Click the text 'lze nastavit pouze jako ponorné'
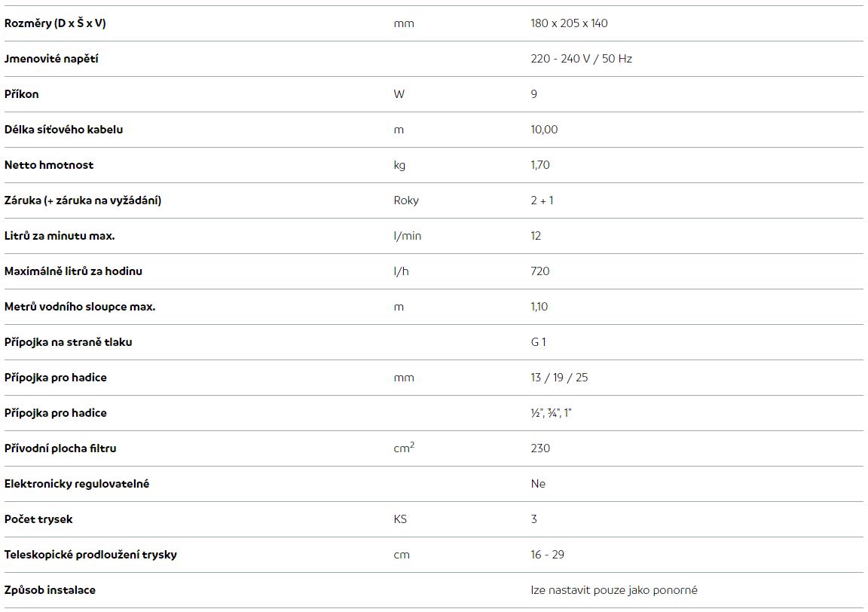 [x=614, y=590]
